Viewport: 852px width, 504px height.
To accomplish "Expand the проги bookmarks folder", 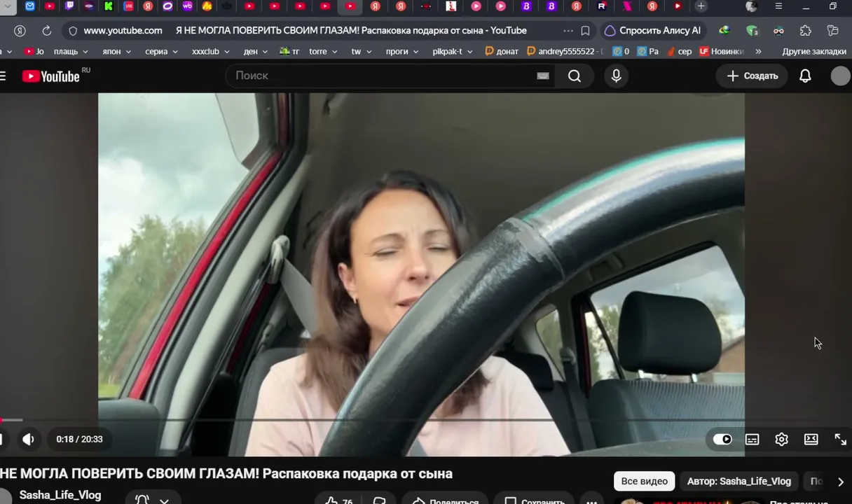I will (x=402, y=52).
